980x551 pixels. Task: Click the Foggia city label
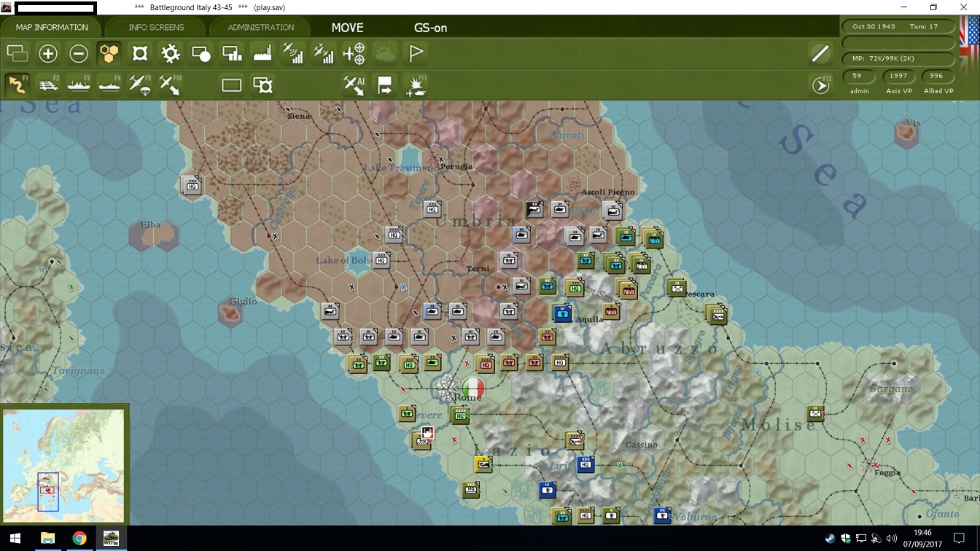(x=887, y=472)
